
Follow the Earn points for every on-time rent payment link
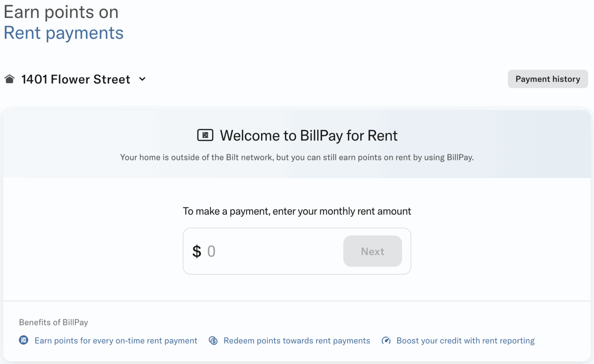tap(116, 340)
